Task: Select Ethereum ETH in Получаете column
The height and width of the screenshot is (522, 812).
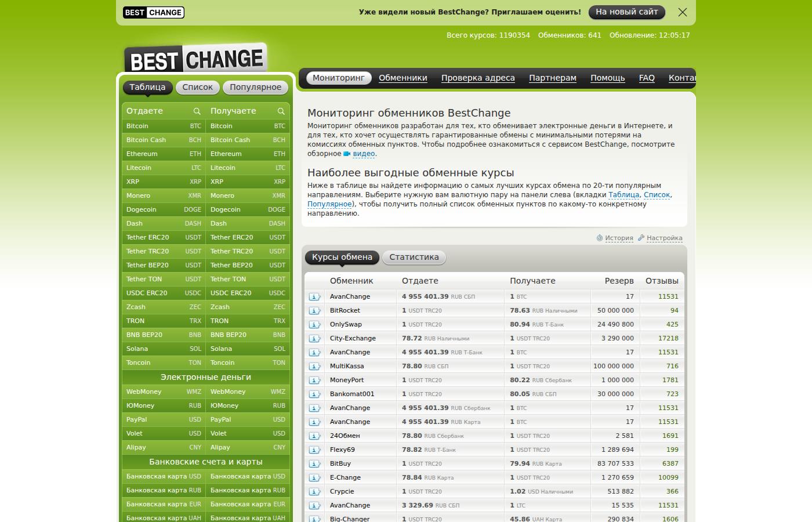Action: tap(248, 154)
